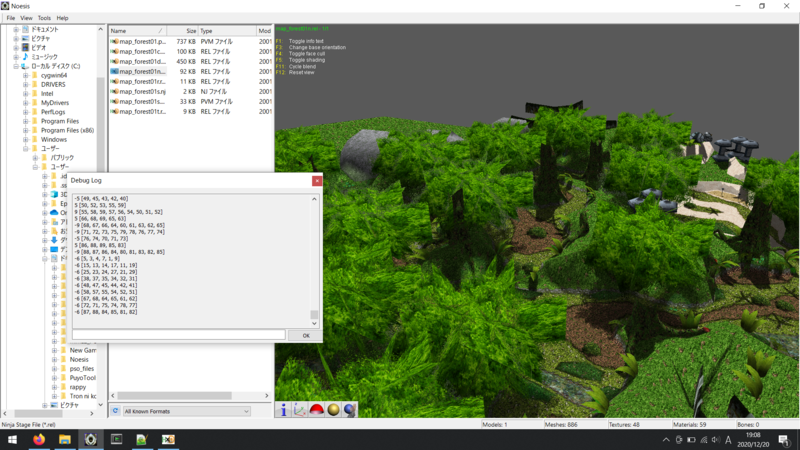Screen dimensions: 800x450
Task: Click the file icon of map_forest01p PVM file
Action: 115,41
